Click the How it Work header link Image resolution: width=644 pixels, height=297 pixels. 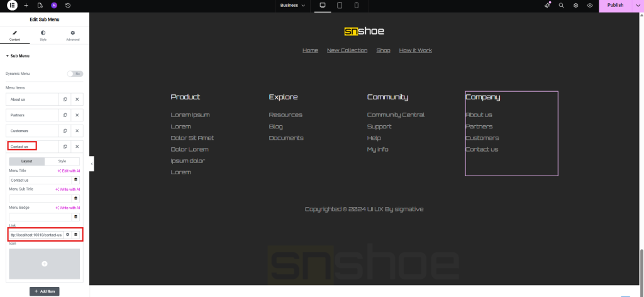416,50
